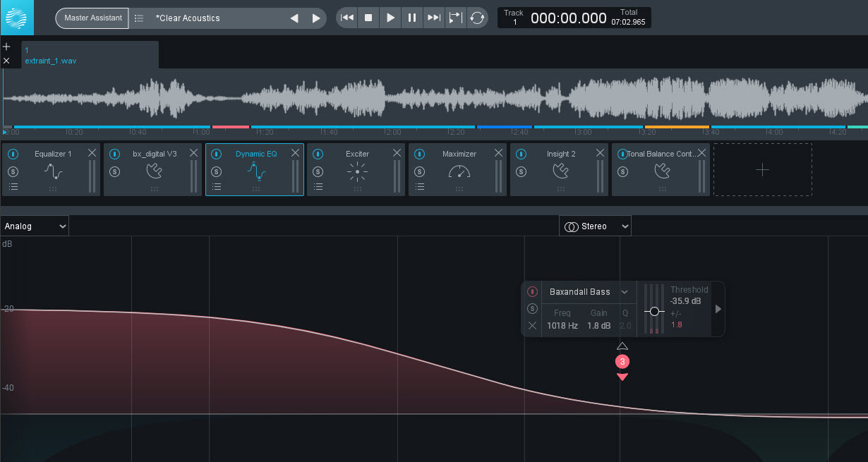
Task: Delete the Baxandall Bass EQ band
Action: pos(532,326)
